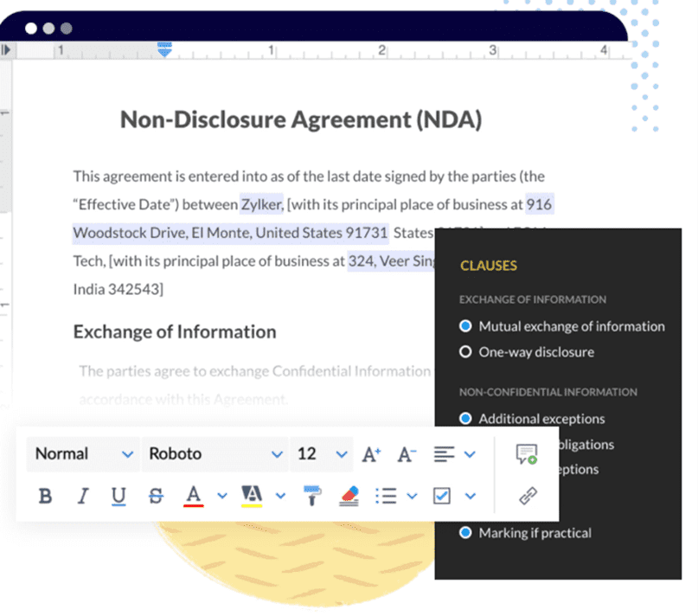Image resolution: width=698 pixels, height=616 pixels.
Task: Select Mutual exchange of information option
Action: [466, 326]
